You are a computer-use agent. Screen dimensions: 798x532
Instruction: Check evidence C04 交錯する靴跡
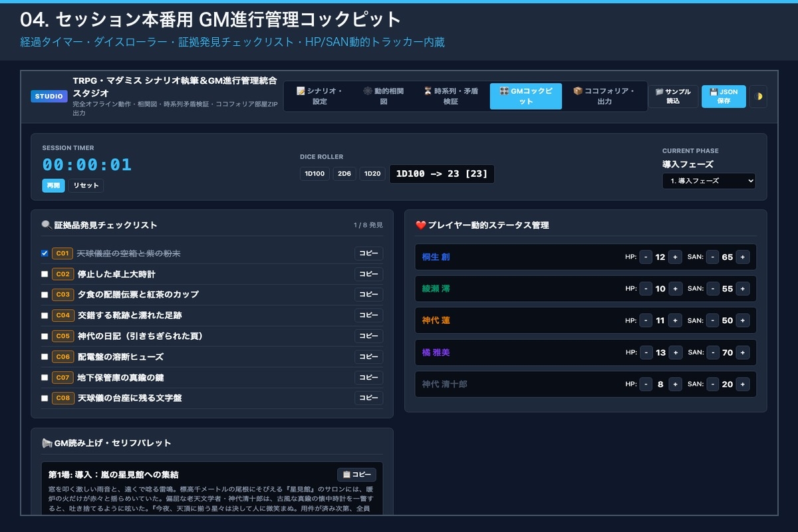click(45, 315)
